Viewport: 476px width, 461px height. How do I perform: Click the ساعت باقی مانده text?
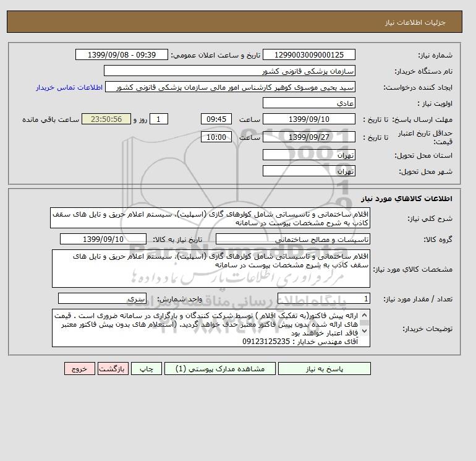point(51,119)
